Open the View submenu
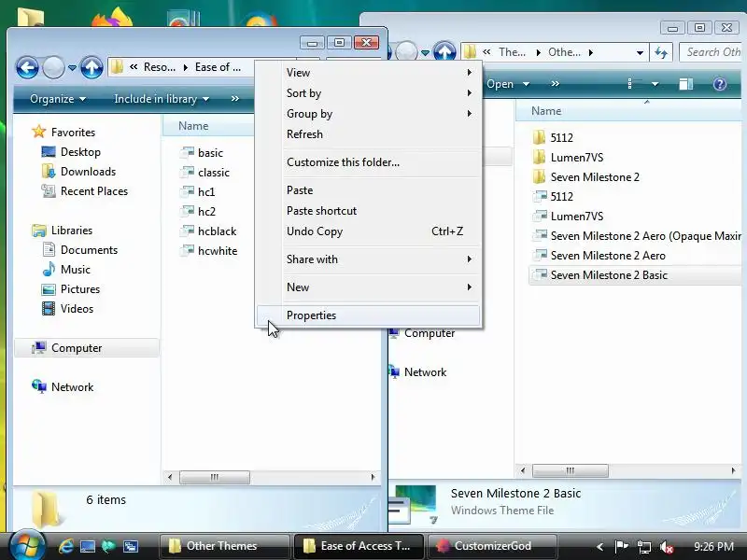Screen dimensions: 747x560 click(369, 73)
